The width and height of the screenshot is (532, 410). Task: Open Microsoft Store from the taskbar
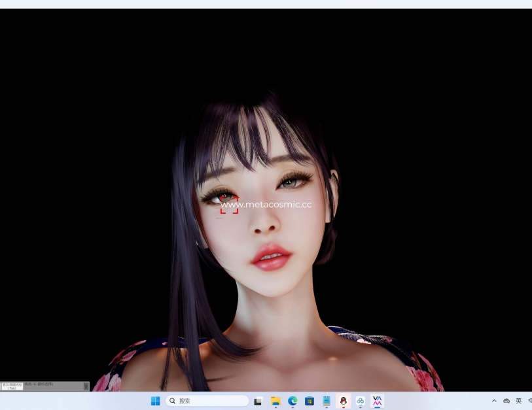click(310, 401)
